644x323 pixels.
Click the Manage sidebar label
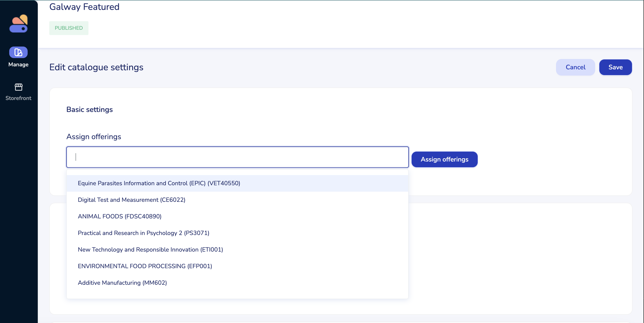pyautogui.click(x=18, y=65)
